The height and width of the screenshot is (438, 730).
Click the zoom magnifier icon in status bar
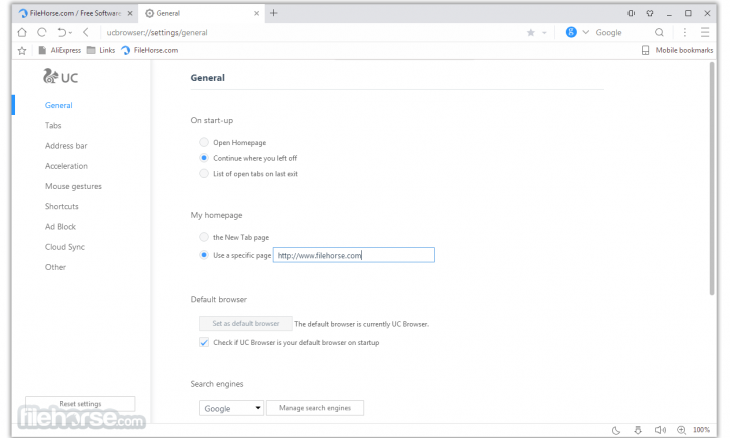pos(682,430)
